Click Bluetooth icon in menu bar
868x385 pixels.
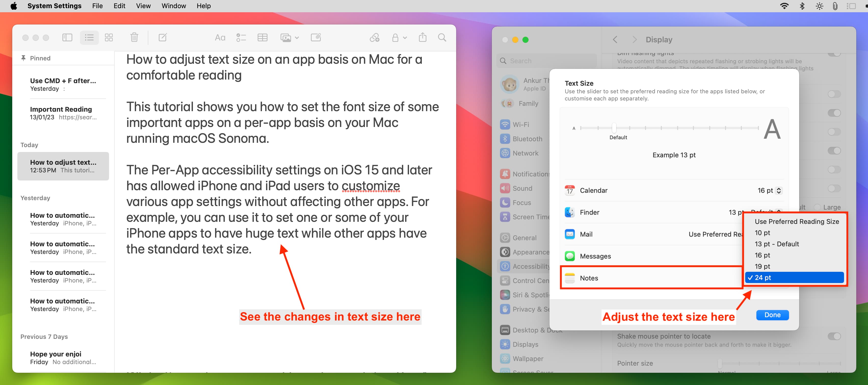(x=802, y=6)
